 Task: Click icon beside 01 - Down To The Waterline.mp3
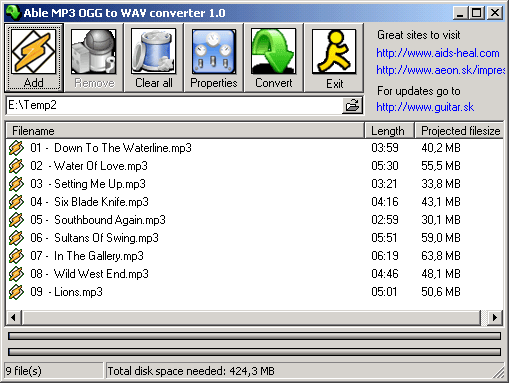(16, 148)
